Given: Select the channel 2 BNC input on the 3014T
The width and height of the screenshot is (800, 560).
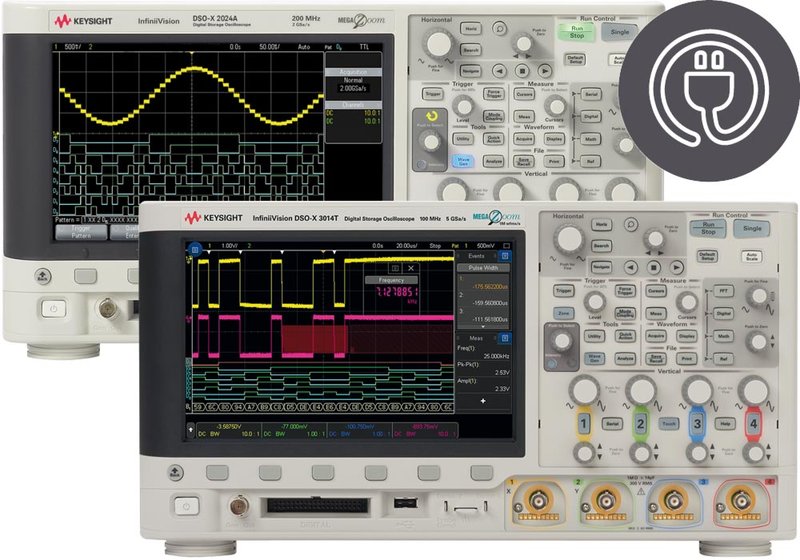Looking at the screenshot, I should (606, 501).
